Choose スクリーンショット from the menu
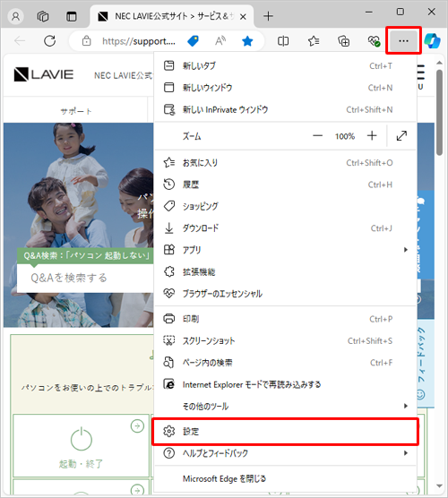 [x=285, y=340]
